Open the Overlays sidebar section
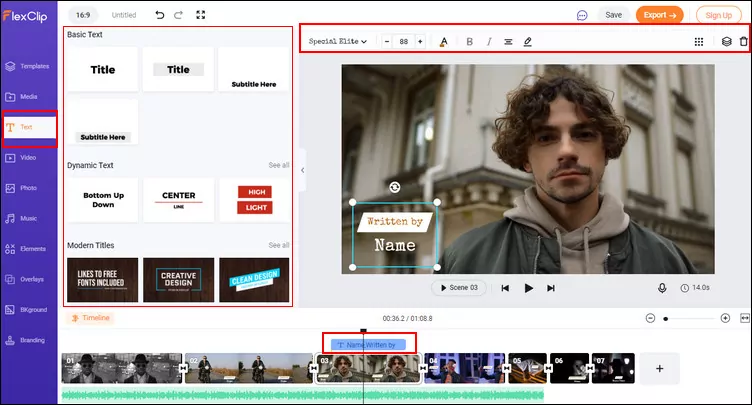This screenshot has width=752, height=405. click(24, 279)
